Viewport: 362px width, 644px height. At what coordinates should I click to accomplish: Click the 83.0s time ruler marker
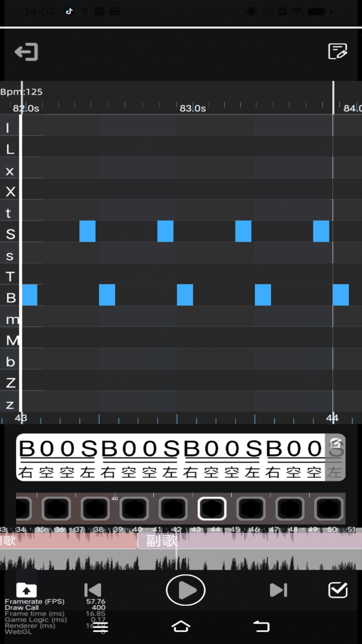pos(192,109)
